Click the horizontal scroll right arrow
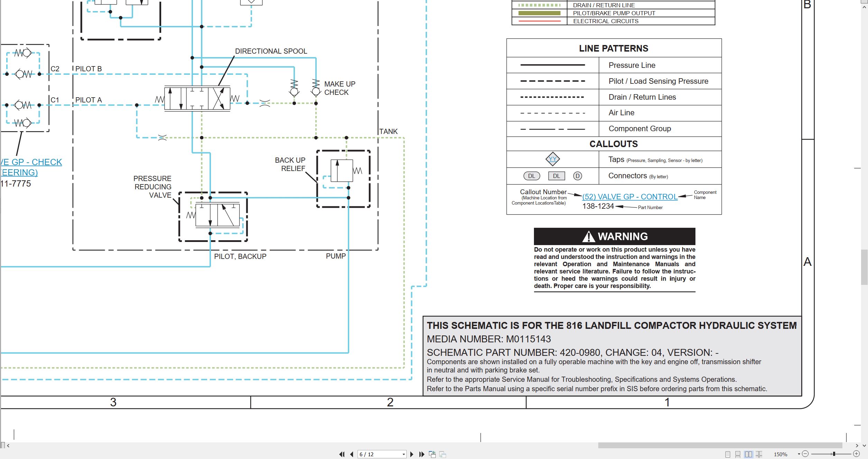Image resolution: width=868 pixels, height=459 pixels. click(x=857, y=445)
